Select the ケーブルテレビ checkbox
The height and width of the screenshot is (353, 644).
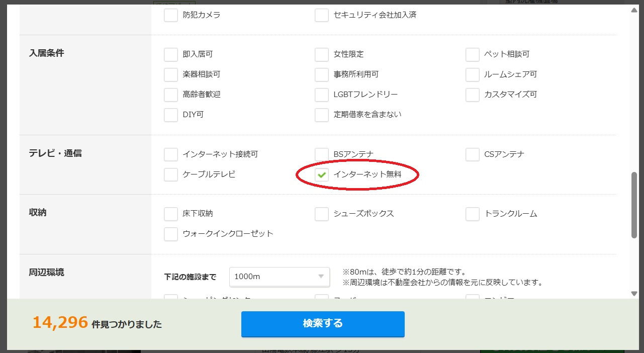click(171, 174)
